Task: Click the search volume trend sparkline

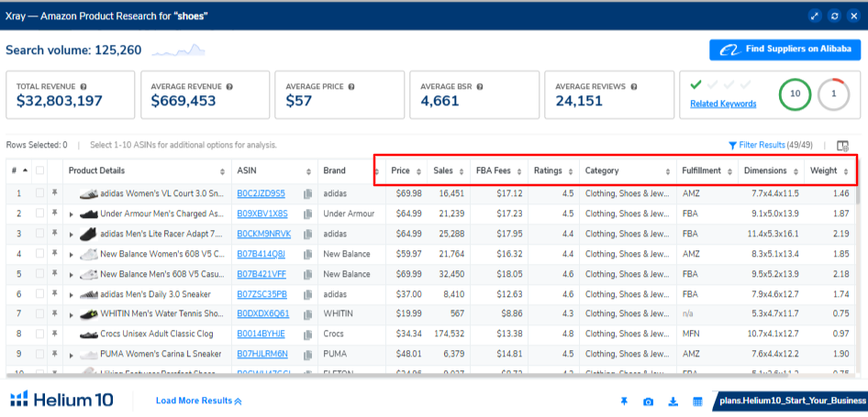Action: pyautogui.click(x=178, y=51)
